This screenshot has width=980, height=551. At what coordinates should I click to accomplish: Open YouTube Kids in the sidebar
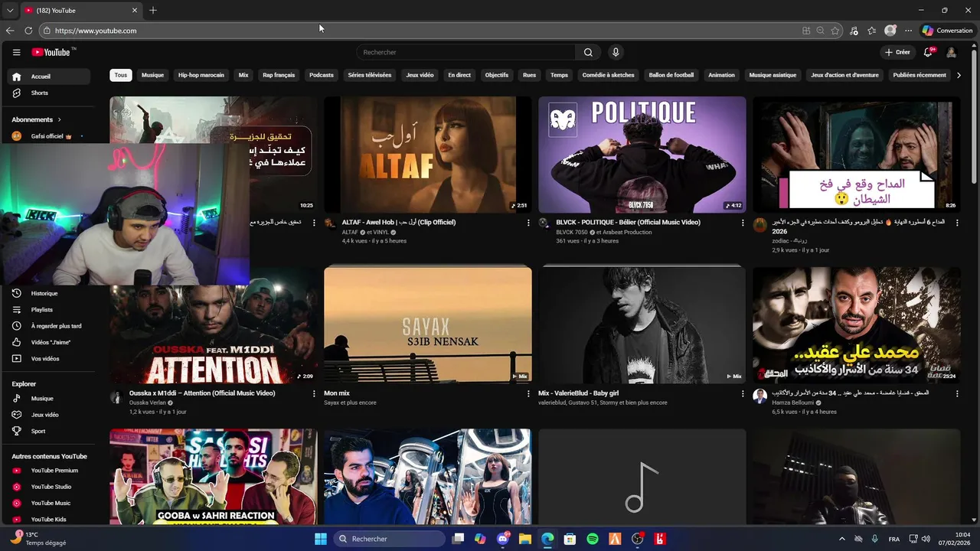(49, 519)
